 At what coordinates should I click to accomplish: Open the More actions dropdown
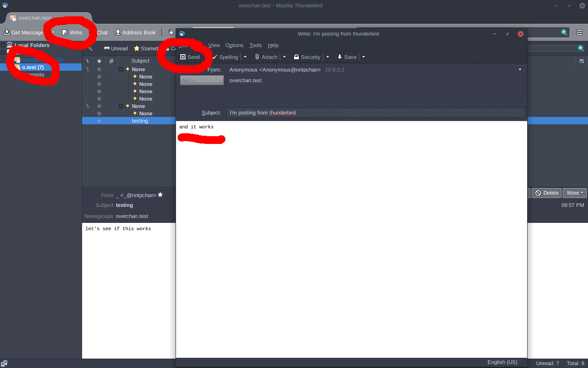(x=575, y=193)
